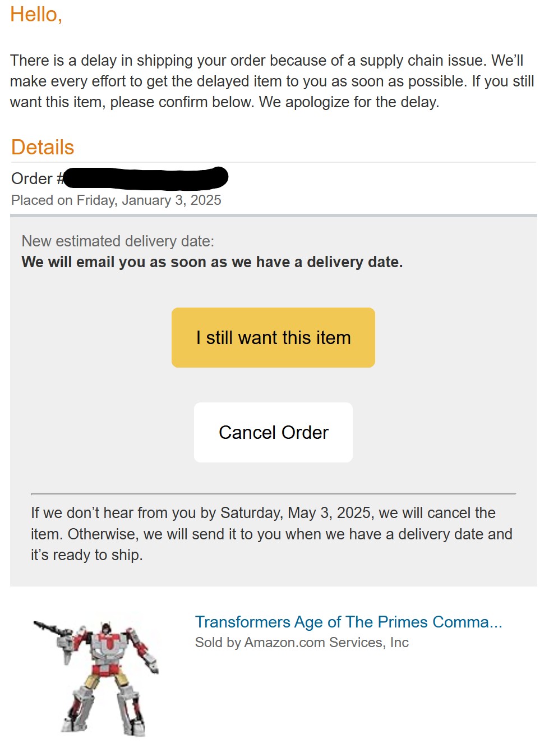Click the bold "We will email you" message
Viewport: 549px width, 756px height.
tap(212, 262)
